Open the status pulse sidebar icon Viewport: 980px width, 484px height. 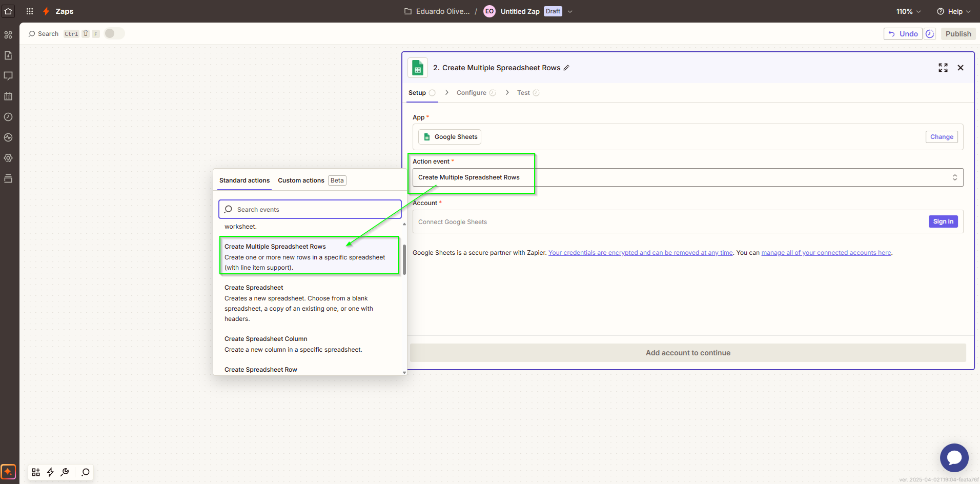tap(8, 137)
